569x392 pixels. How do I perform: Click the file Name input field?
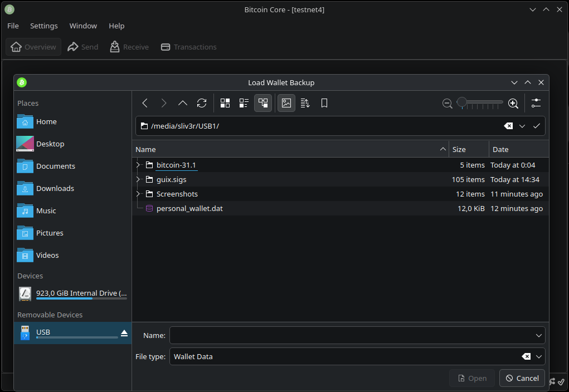point(352,335)
